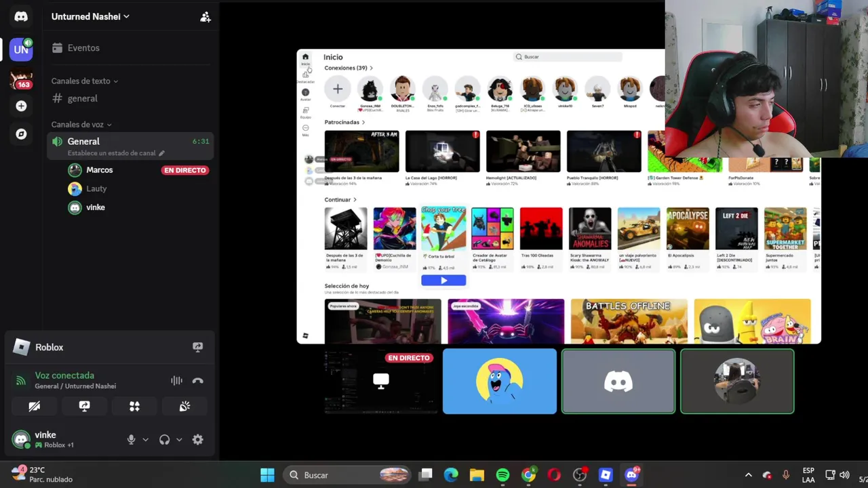
Task: Open Discord user settings gear
Action: [x=197, y=440]
